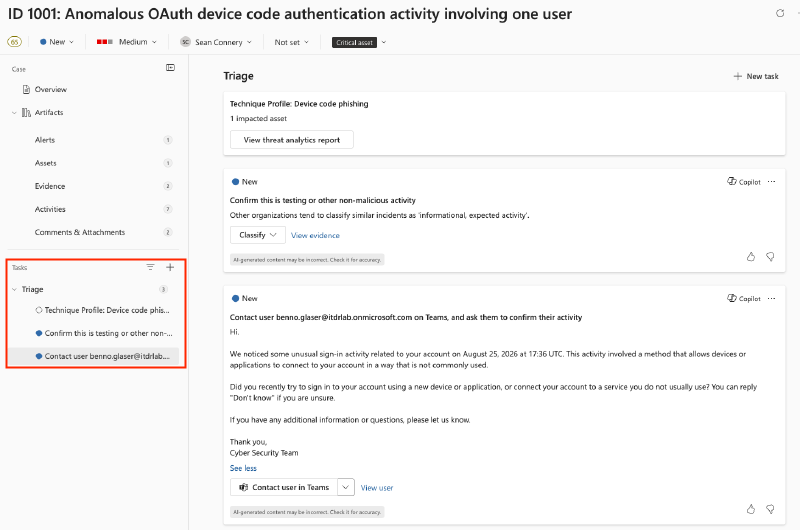
Task: Click the Artifacts library icon
Action: pos(26,113)
